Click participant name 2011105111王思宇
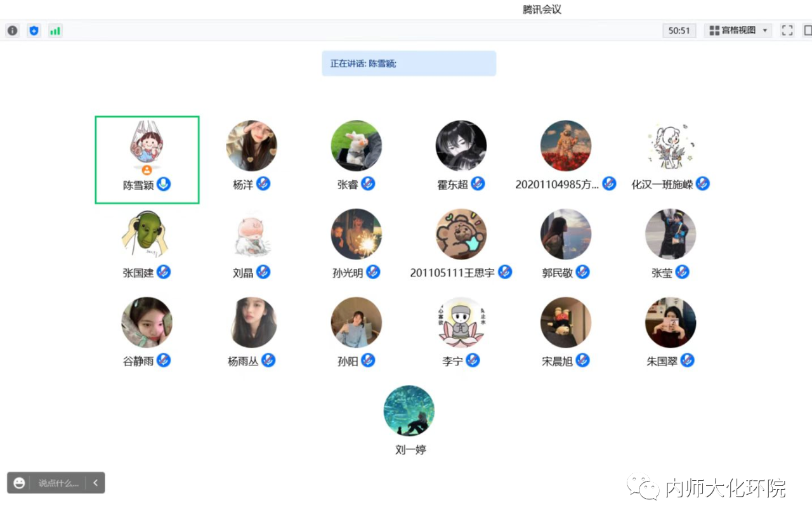 [x=452, y=273]
